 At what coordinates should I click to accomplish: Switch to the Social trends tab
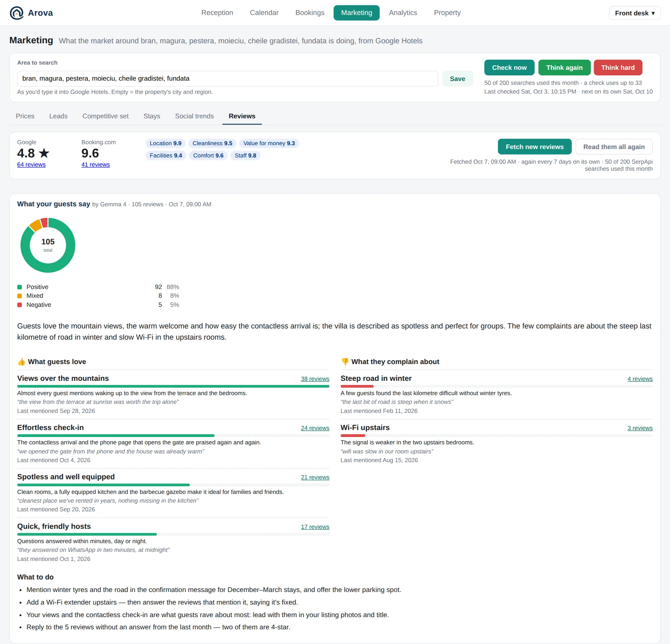point(194,116)
